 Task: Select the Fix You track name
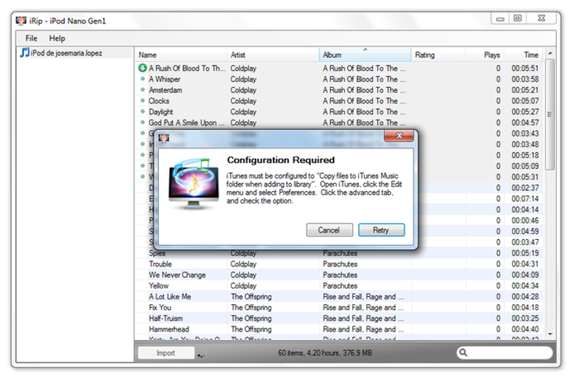click(160, 307)
